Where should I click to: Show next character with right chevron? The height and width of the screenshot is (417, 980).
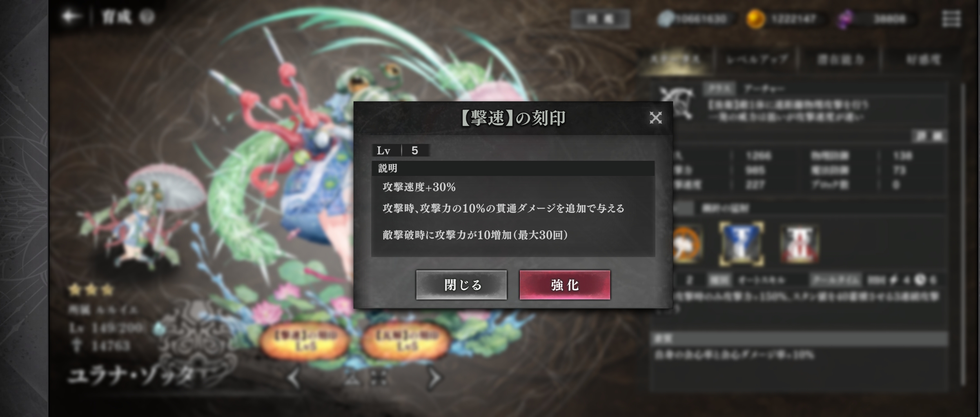tap(434, 378)
